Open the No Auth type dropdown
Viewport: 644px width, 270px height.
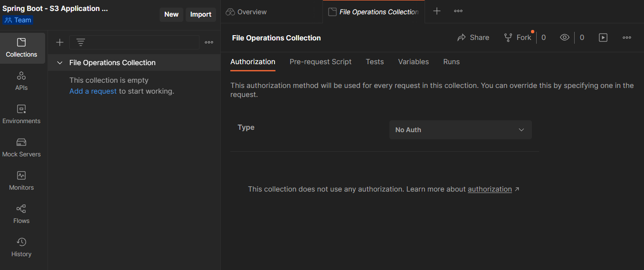460,130
